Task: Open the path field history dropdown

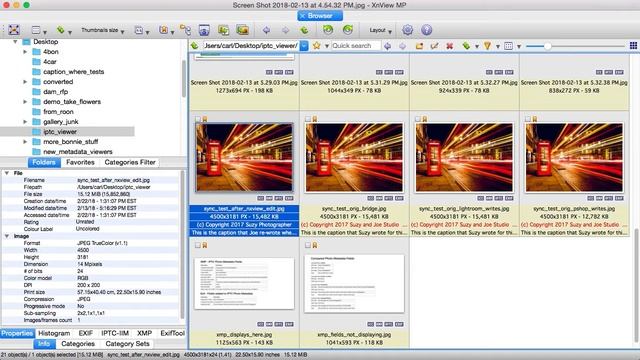Action: [304, 46]
